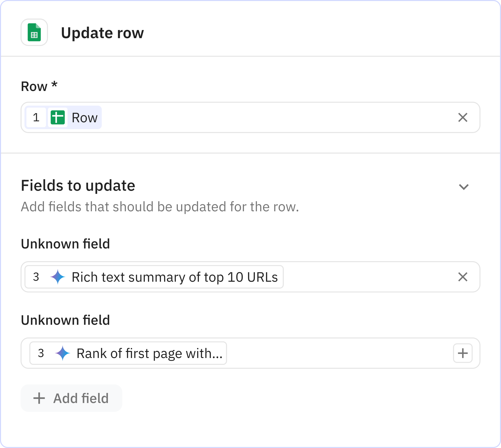Click the Update row title
Screen dimensions: 501x448
(102, 33)
